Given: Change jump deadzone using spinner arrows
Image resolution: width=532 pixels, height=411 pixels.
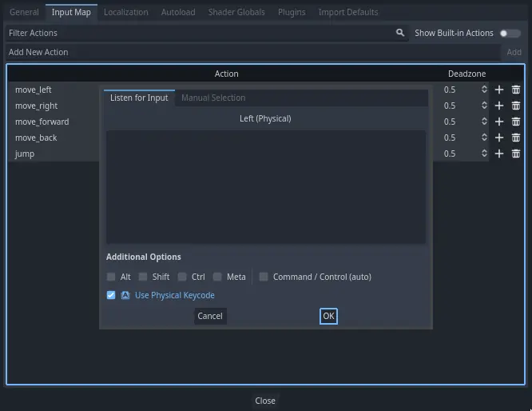Looking at the screenshot, I should pyautogui.click(x=484, y=154).
